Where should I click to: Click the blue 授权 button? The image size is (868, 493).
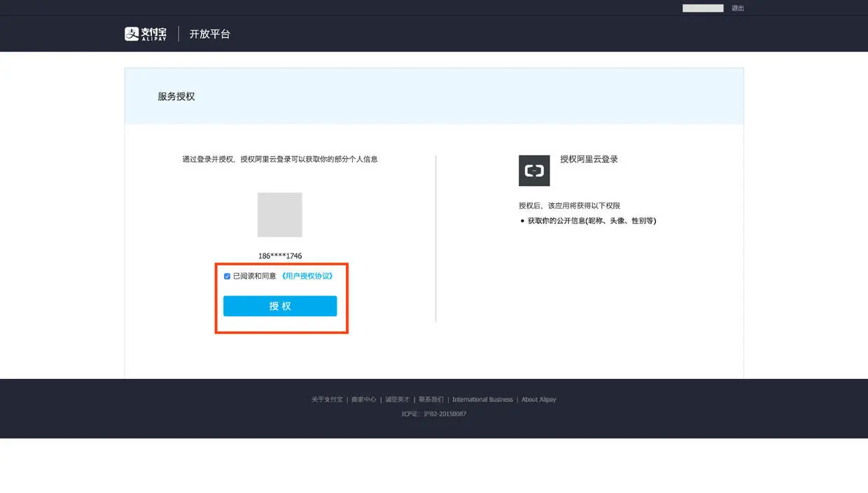tap(280, 306)
